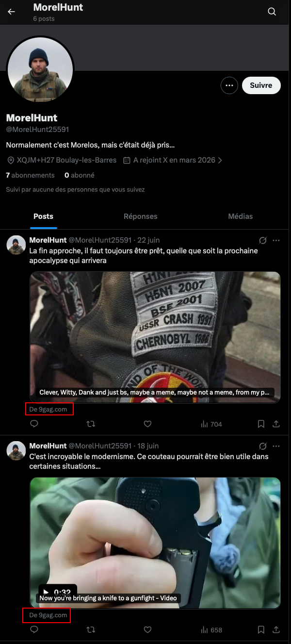
Task: Open search with the magnifier icon
Action: point(272,12)
